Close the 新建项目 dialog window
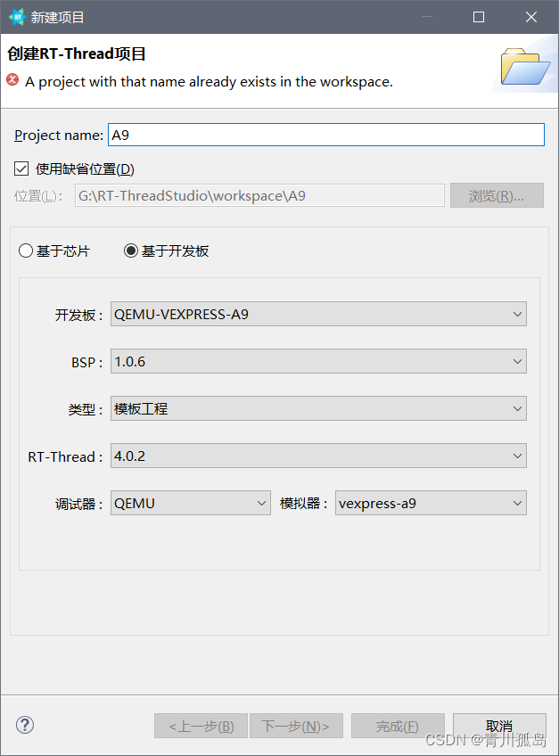 (531, 17)
